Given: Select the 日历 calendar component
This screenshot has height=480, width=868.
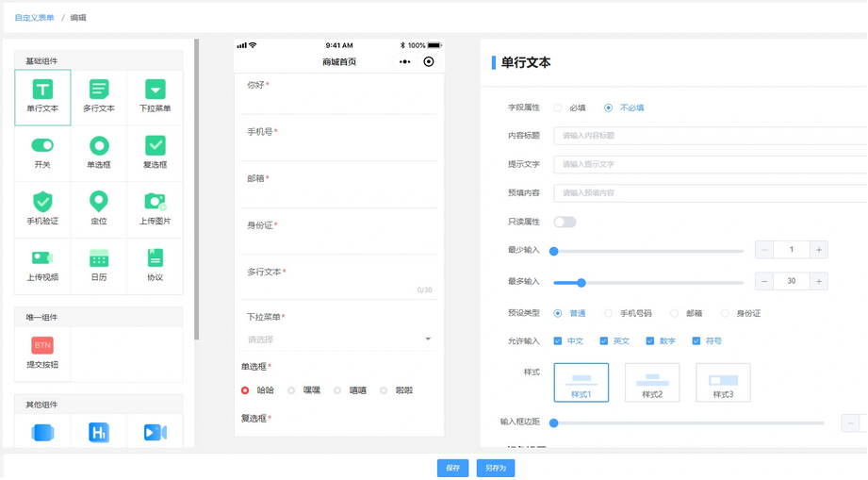Looking at the screenshot, I should tap(99, 258).
